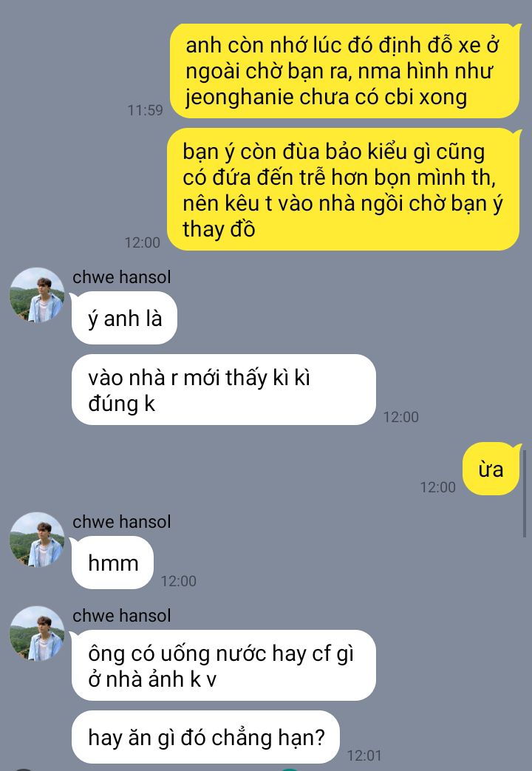Viewport: 532px width, 771px height.
Task: Tap the bubble "hay ăn gì đó chẳng hạn?"
Action: (205, 737)
